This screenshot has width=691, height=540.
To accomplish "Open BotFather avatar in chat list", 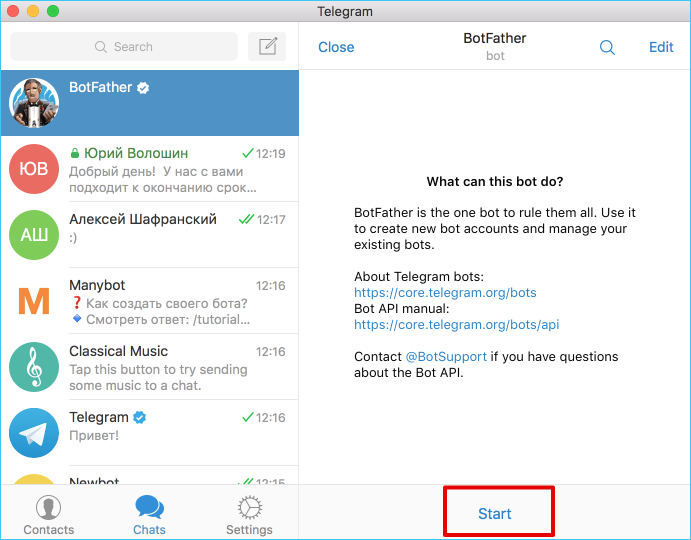I will [x=34, y=103].
